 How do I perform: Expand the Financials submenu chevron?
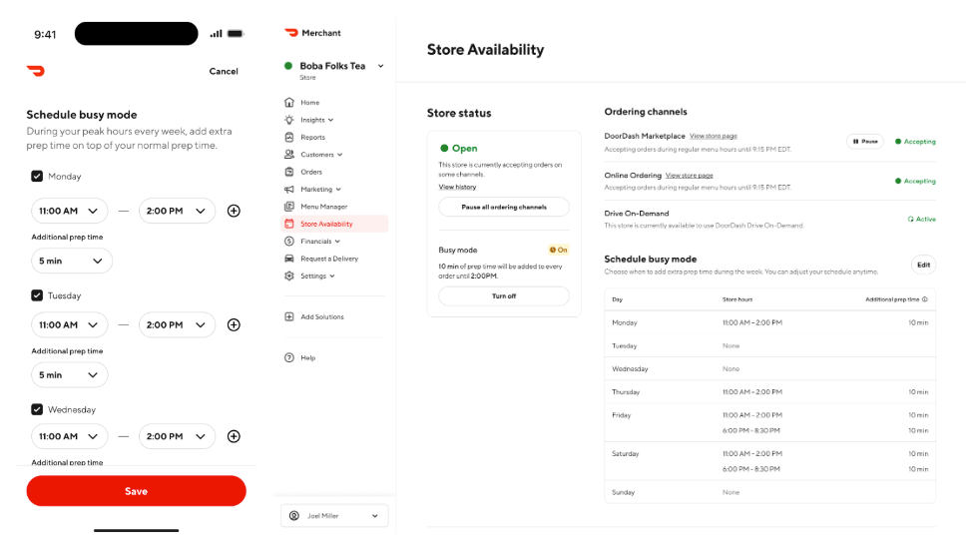pyautogui.click(x=337, y=242)
